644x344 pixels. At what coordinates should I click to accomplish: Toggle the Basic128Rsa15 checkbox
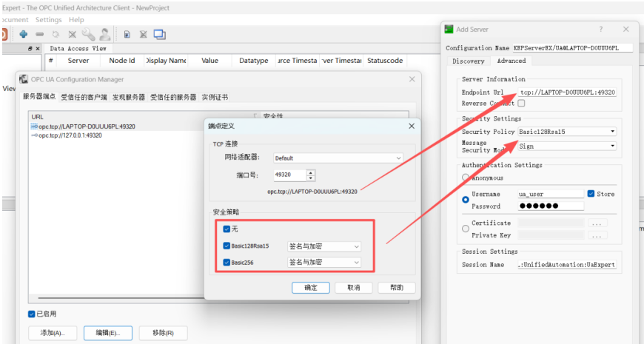click(227, 246)
